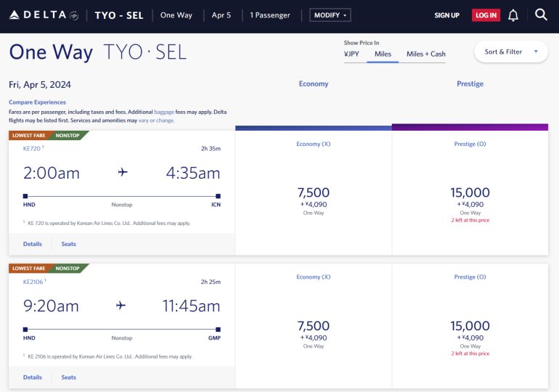The image size is (559, 392).
Task: Click the airplane icon on KE720 flight
Action: pos(122,172)
